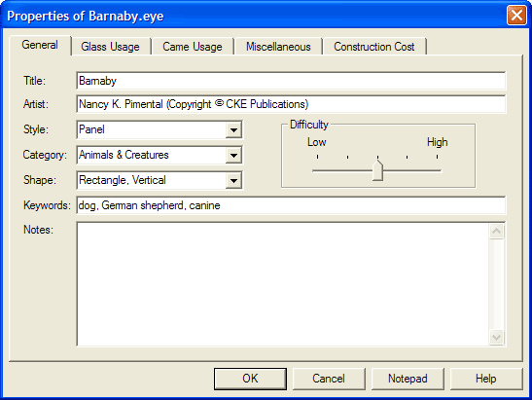The height and width of the screenshot is (400, 532).
Task: Close the Properties dialog window
Action: coord(516,16)
